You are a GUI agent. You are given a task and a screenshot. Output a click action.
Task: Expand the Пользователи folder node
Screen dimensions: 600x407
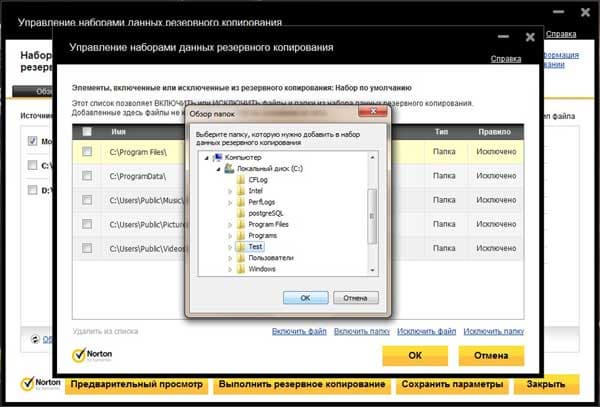coord(230,258)
